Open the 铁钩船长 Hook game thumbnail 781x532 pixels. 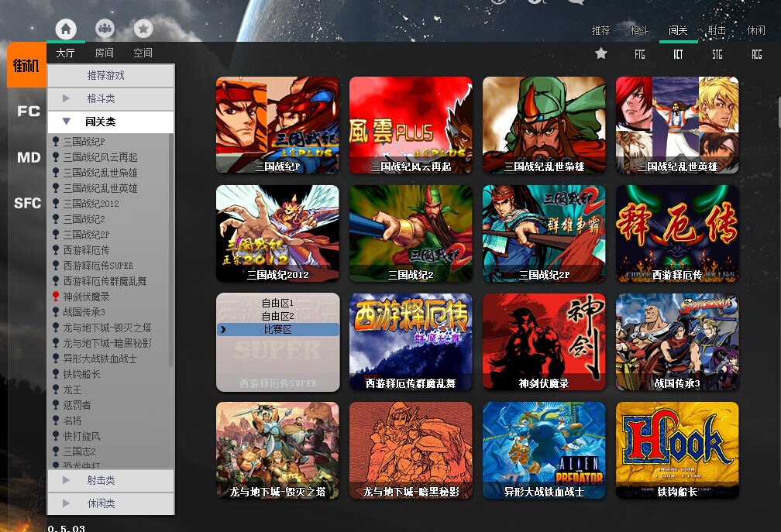click(x=677, y=450)
